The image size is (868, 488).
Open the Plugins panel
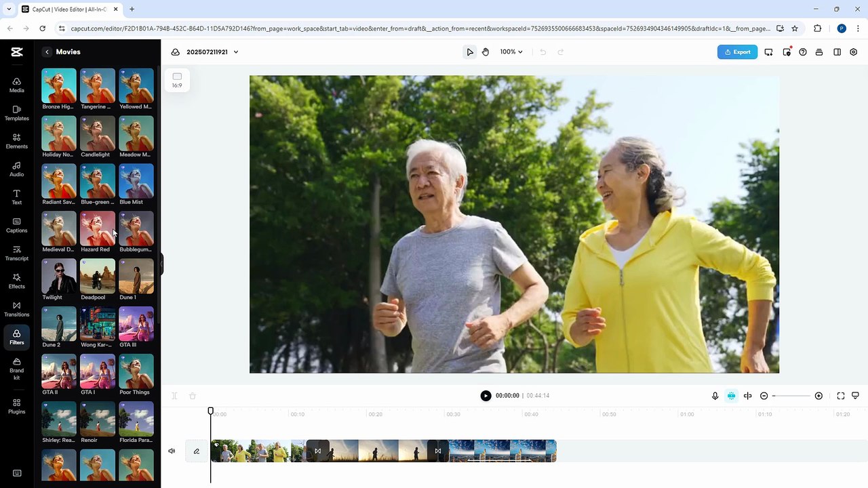(17, 406)
